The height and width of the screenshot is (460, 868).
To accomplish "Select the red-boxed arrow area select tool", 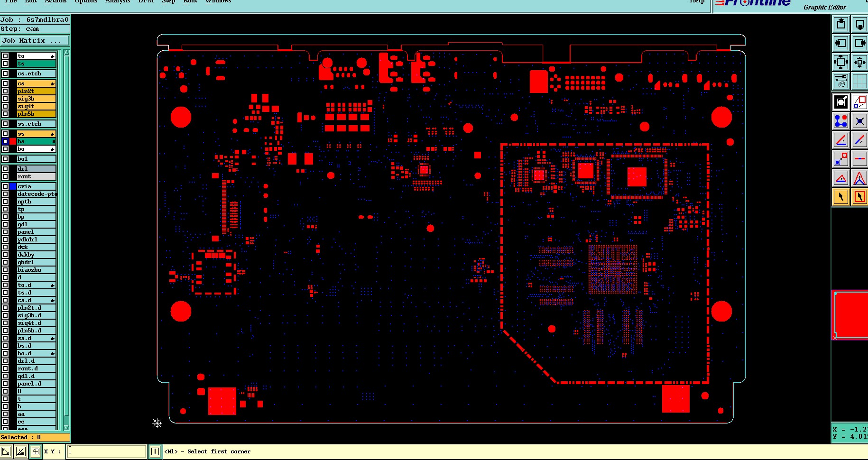I will pyautogui.click(x=859, y=197).
